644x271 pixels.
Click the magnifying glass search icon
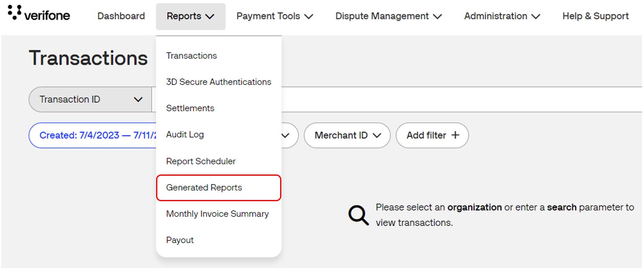click(358, 215)
